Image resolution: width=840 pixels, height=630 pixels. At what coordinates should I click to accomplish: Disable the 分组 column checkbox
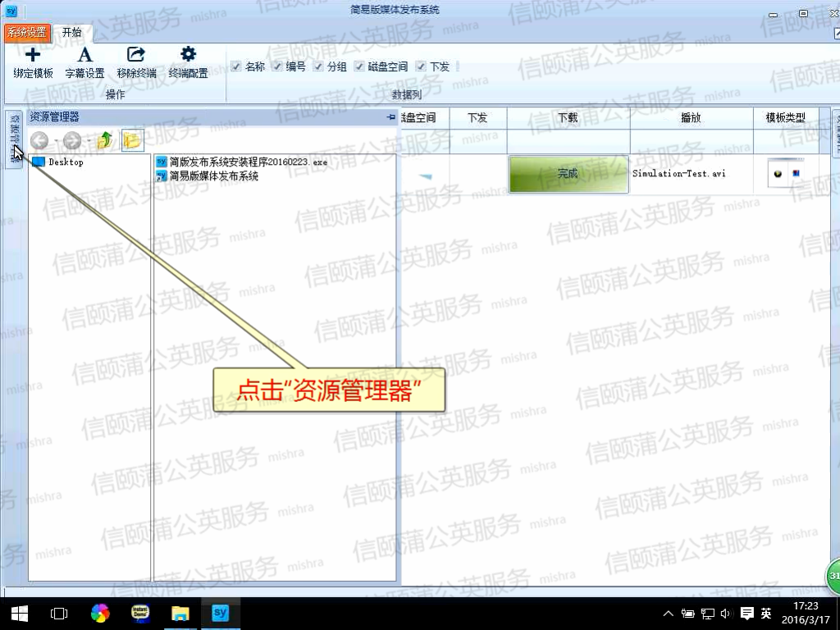(x=318, y=66)
